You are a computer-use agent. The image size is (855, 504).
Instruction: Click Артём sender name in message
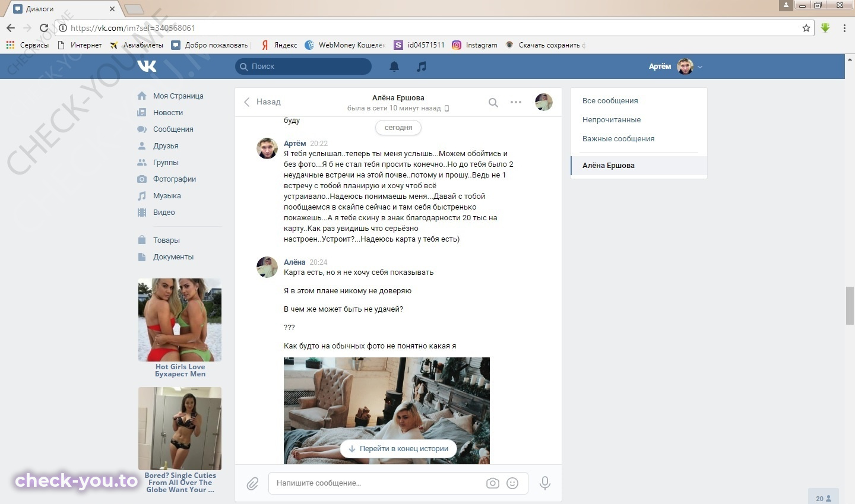click(294, 144)
